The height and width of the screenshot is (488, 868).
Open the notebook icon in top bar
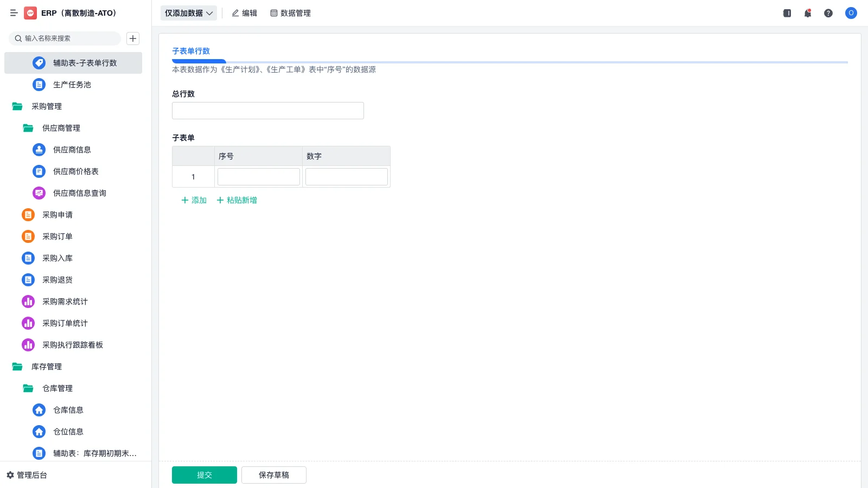(787, 13)
